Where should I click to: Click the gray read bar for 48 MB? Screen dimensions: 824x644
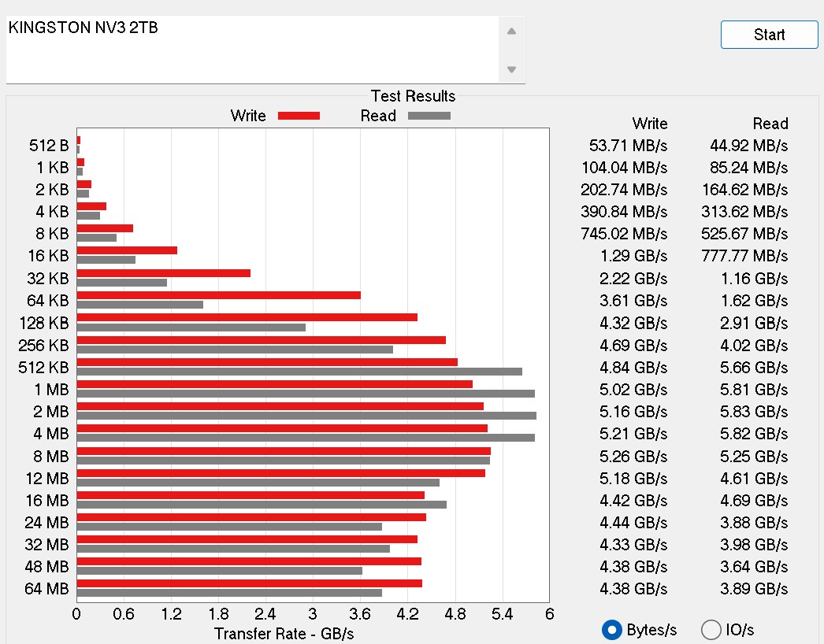click(x=220, y=571)
